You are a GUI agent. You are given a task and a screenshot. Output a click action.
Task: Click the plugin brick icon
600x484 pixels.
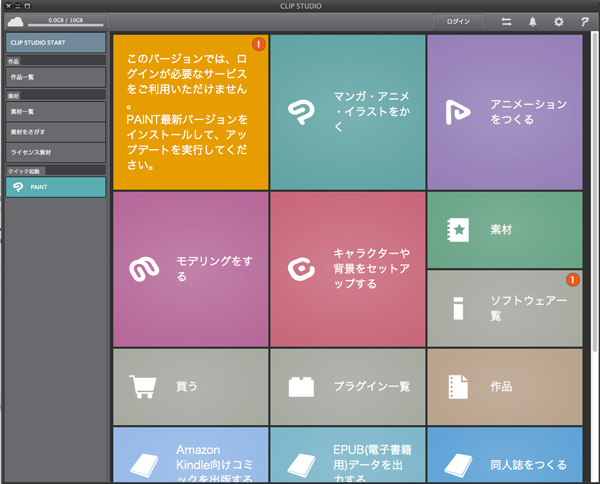tap(301, 387)
